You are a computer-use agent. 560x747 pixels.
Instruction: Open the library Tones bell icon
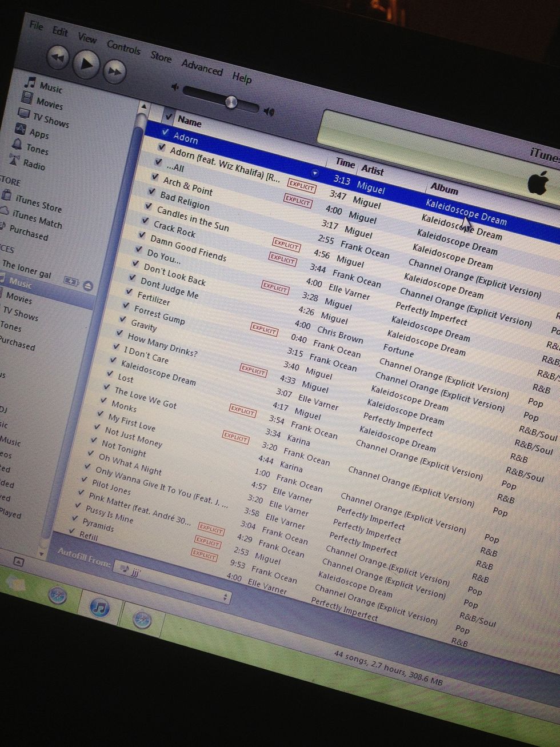[x=18, y=144]
